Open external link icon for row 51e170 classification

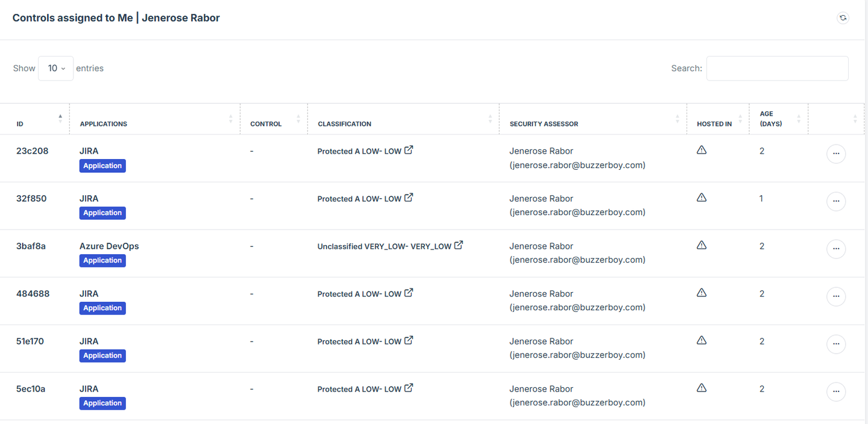tap(409, 340)
